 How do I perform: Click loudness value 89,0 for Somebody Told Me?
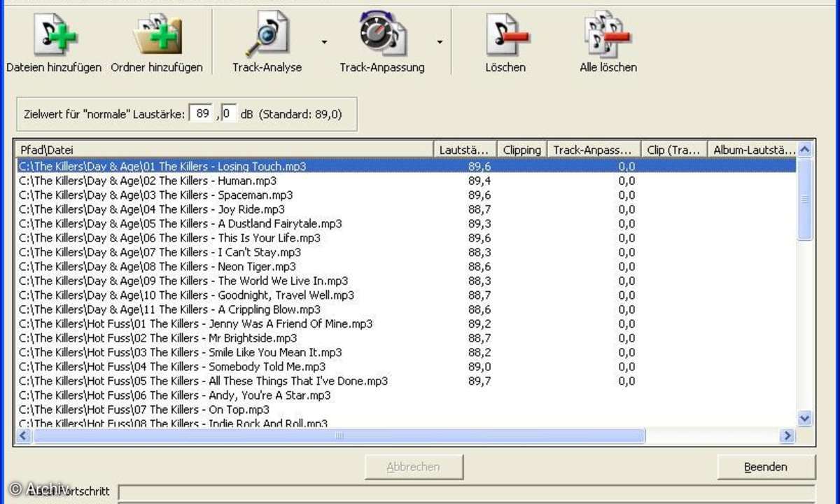coord(479,367)
